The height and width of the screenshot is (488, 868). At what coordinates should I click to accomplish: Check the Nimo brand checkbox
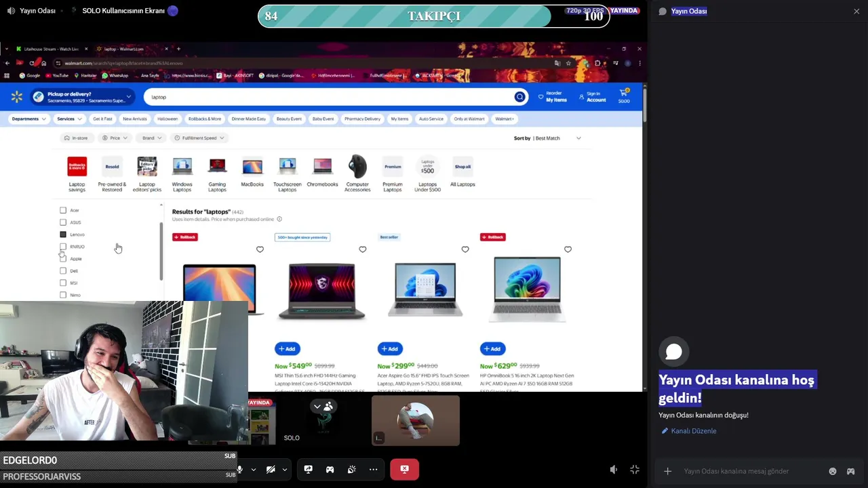tap(63, 295)
